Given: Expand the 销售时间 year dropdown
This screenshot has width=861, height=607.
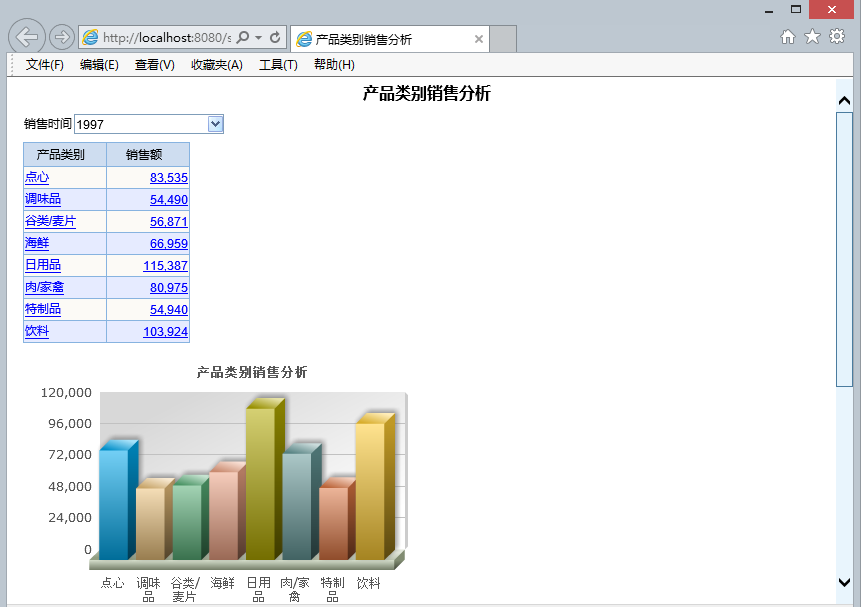Looking at the screenshot, I should click(x=215, y=124).
